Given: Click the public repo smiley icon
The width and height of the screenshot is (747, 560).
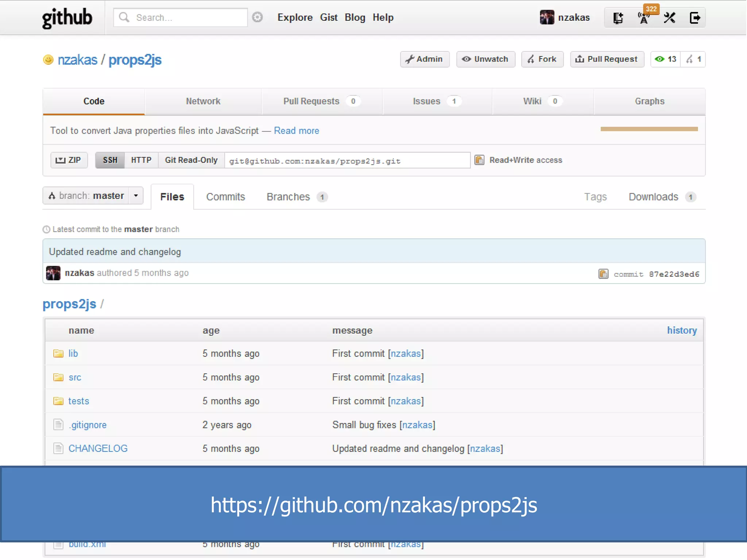Looking at the screenshot, I should (48, 59).
